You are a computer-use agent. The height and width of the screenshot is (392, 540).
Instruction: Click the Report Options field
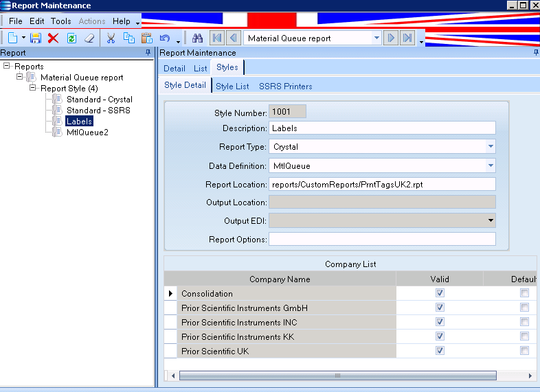(382, 239)
